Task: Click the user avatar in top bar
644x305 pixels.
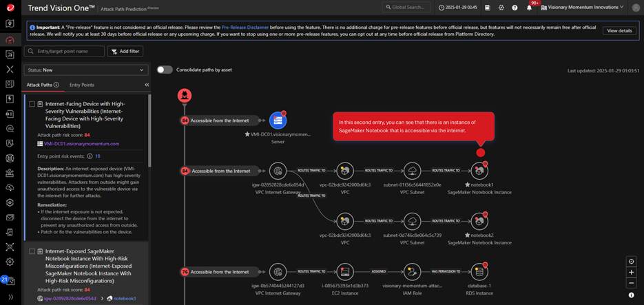Action: pos(635,8)
